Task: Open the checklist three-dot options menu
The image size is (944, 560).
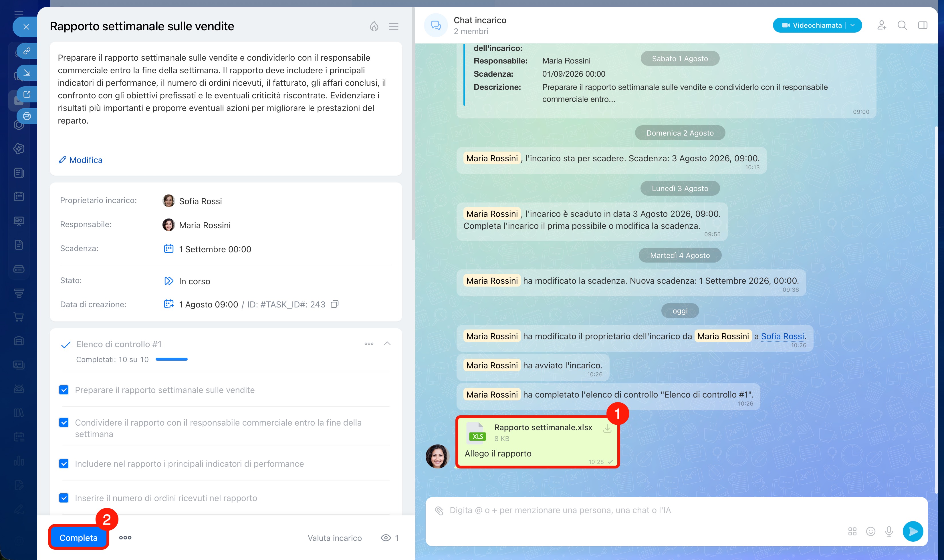Action: point(369,344)
